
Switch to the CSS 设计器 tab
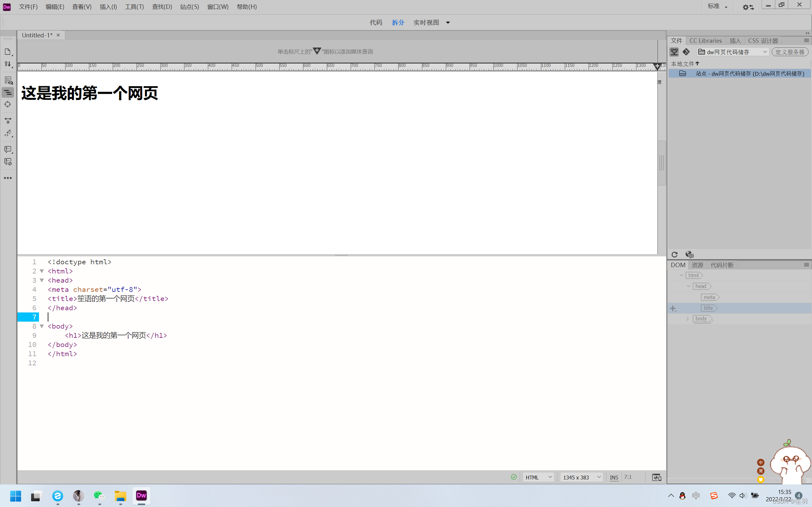763,41
